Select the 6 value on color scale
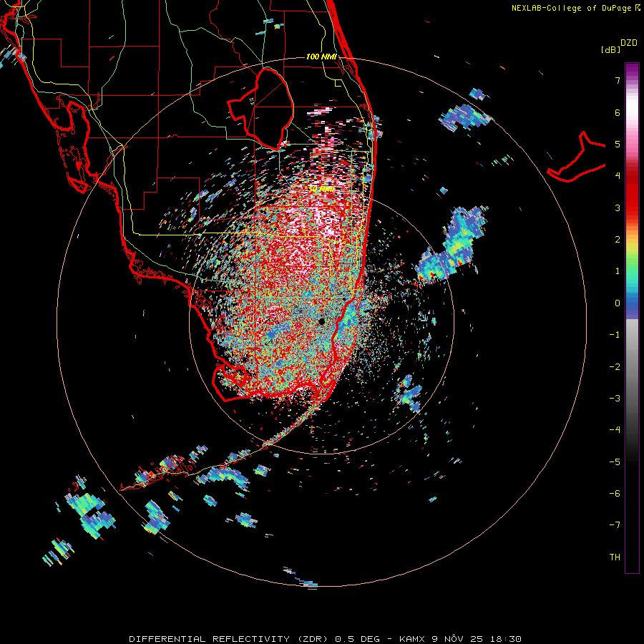This screenshot has width=644, height=644. click(618, 112)
